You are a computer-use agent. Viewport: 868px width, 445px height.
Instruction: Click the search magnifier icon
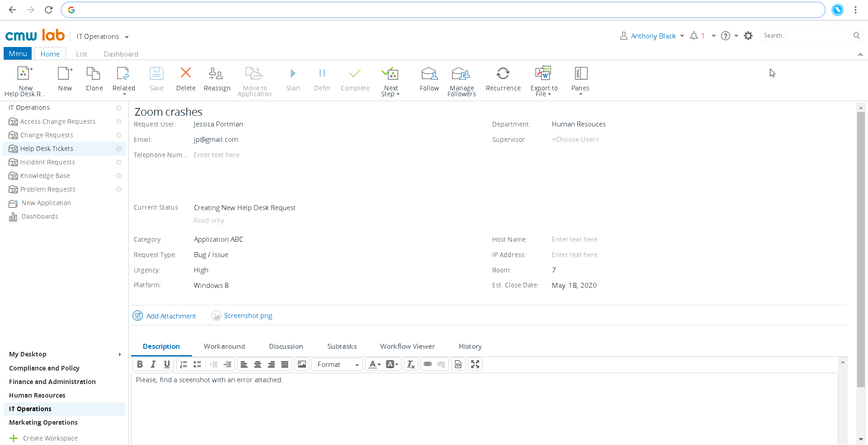[x=856, y=35]
